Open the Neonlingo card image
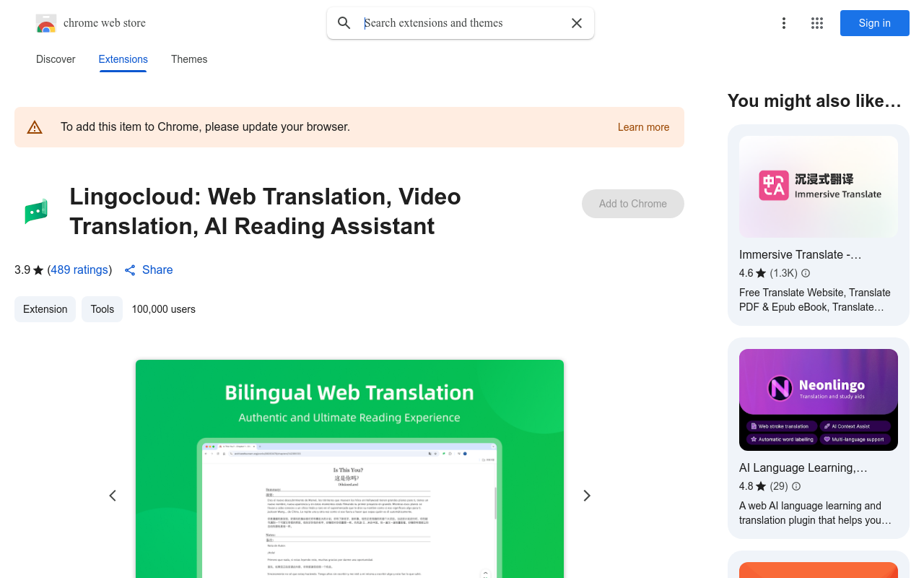Screen dimensions: 924x578 tap(819, 400)
